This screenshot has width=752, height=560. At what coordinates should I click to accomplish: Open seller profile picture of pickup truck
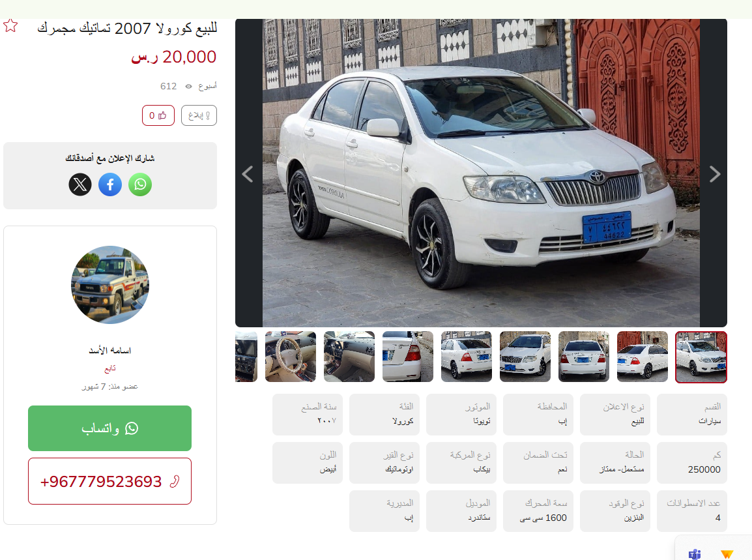110,285
